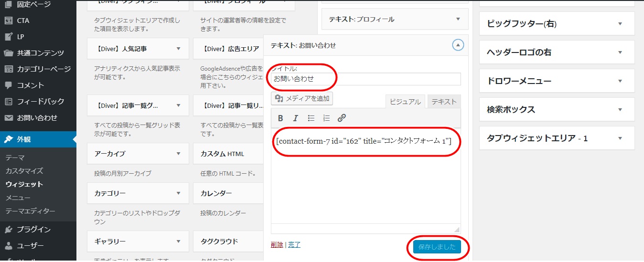This screenshot has height=262, width=644.
Task: Expand the テキスト: プロフィール widget
Action: tap(458, 20)
